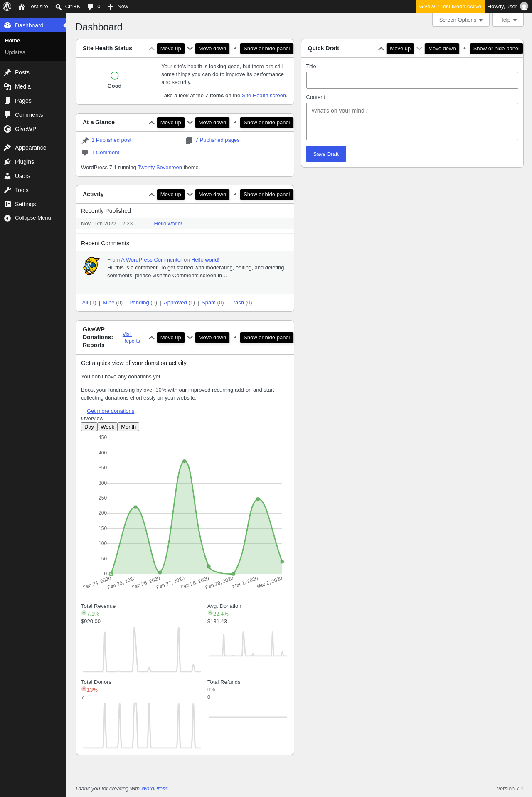Click the Ctrl+K search icon
Image resolution: width=532 pixels, height=797 pixels.
tap(59, 7)
